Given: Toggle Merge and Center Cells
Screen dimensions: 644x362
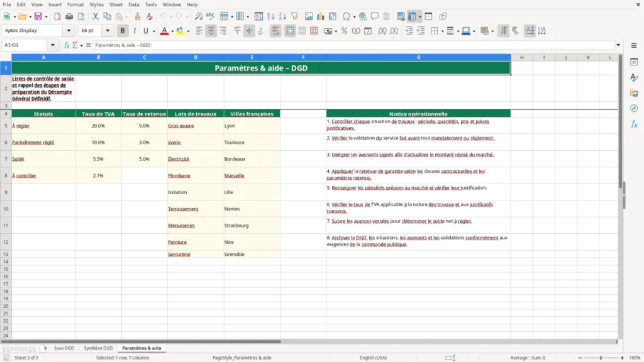Looking at the screenshot, I should (290, 31).
